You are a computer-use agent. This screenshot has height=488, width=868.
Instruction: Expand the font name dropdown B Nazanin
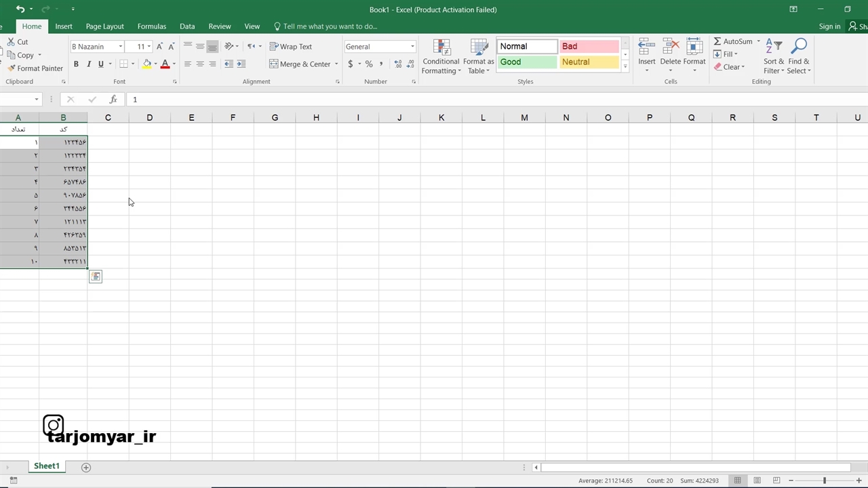(x=121, y=47)
